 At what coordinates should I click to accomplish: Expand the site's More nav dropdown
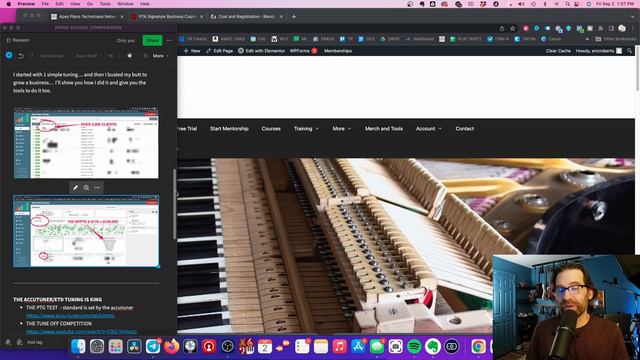342,129
